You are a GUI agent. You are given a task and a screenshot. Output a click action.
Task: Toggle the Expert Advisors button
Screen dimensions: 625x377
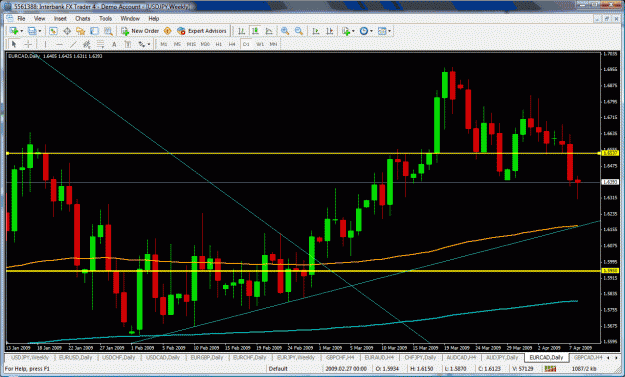click(202, 31)
